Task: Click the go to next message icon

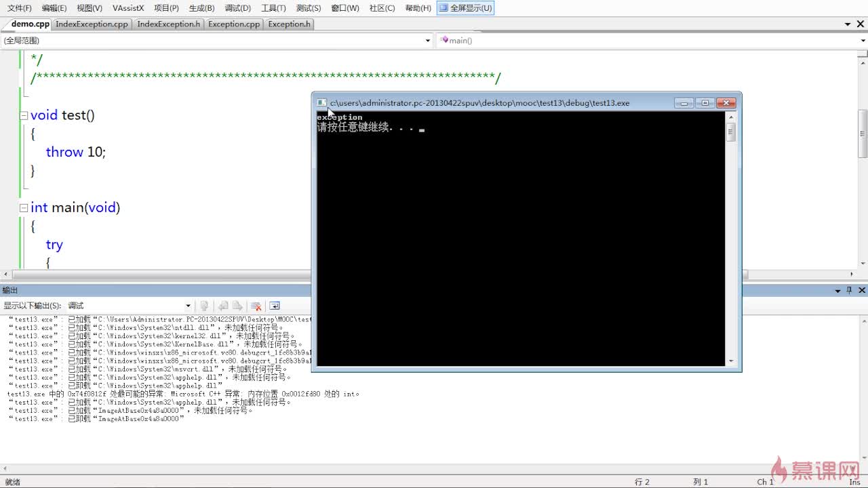Action: (237, 306)
